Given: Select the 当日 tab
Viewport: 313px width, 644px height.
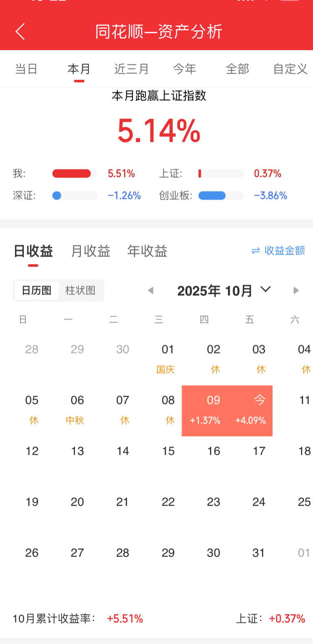Looking at the screenshot, I should [x=26, y=69].
